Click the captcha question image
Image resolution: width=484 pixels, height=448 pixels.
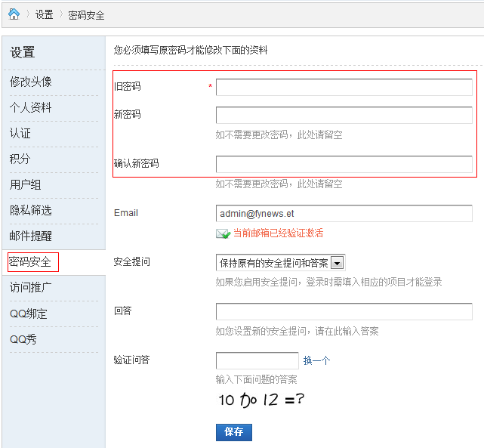point(261,400)
